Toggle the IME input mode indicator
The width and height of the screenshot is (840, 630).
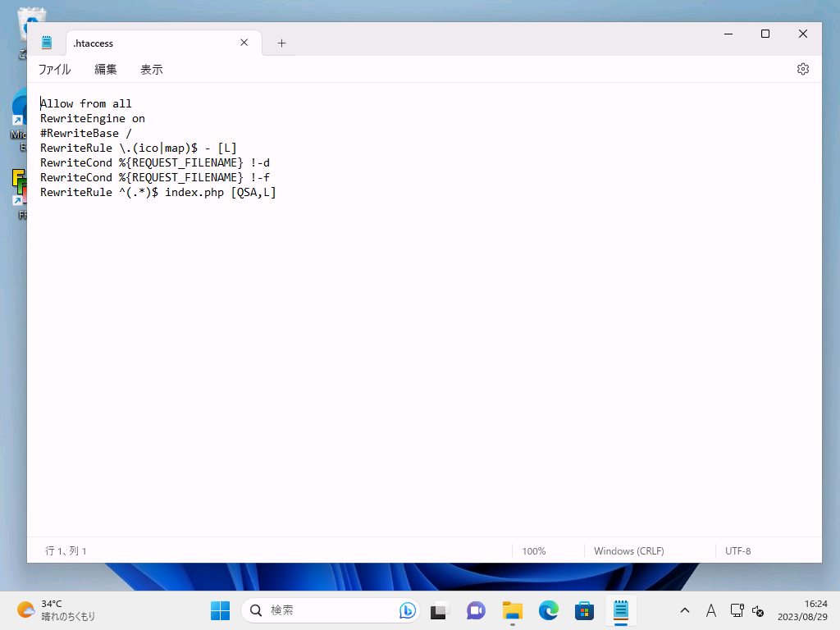pyautogui.click(x=711, y=610)
